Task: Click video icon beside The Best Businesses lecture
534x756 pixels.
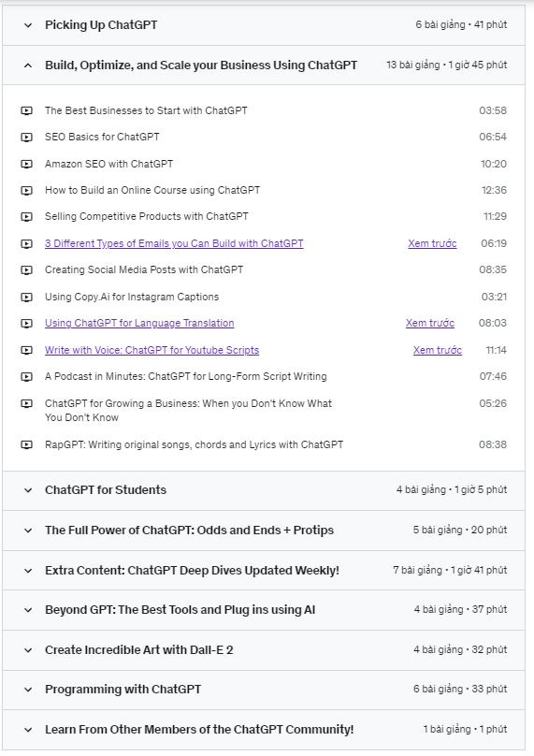Action: [26, 111]
